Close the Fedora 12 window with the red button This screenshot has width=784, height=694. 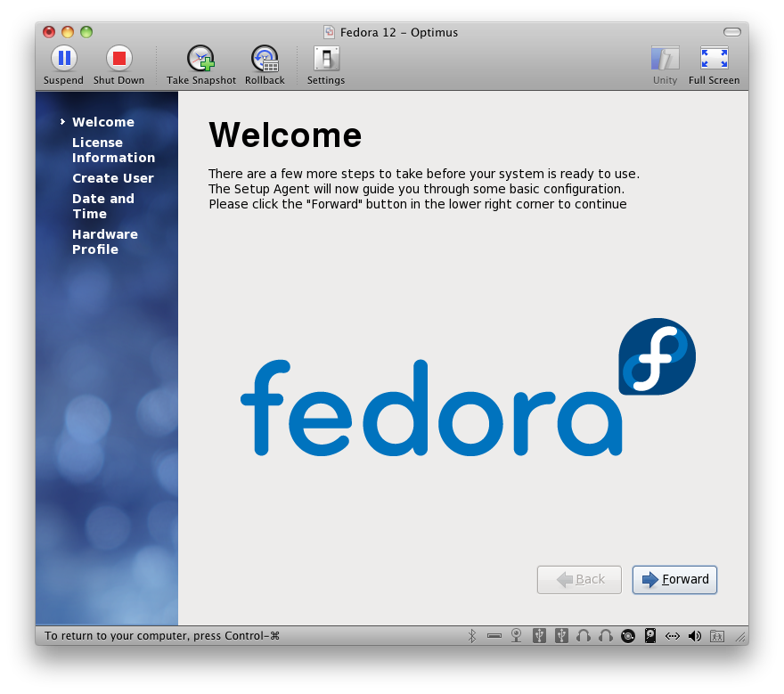[x=49, y=32]
